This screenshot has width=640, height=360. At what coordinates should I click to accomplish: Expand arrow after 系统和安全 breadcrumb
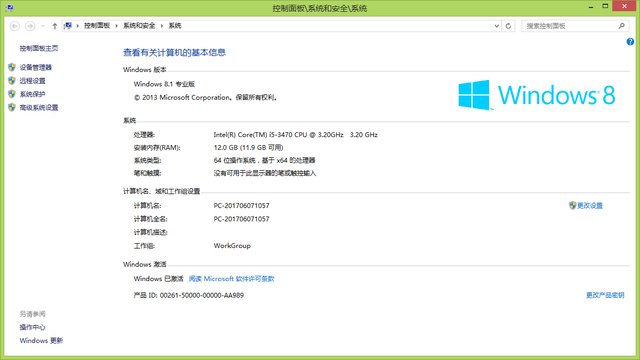pos(162,26)
